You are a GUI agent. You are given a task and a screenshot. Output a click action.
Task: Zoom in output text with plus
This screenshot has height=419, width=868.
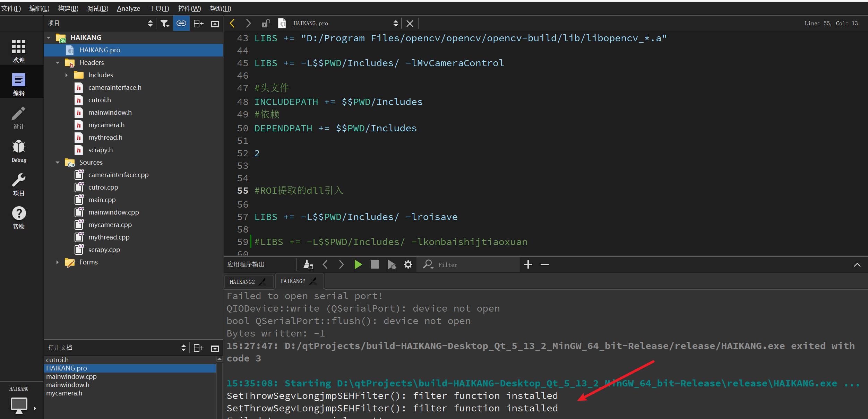(x=528, y=264)
